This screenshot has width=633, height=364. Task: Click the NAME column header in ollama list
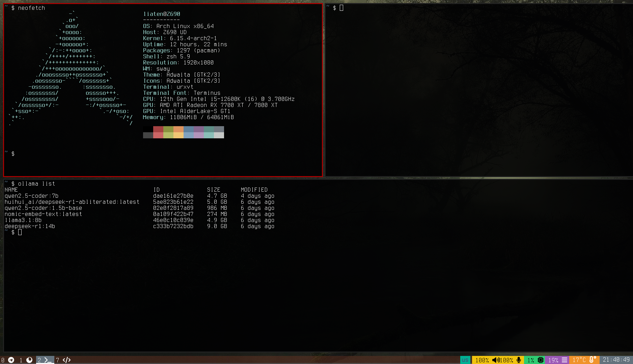11,190
